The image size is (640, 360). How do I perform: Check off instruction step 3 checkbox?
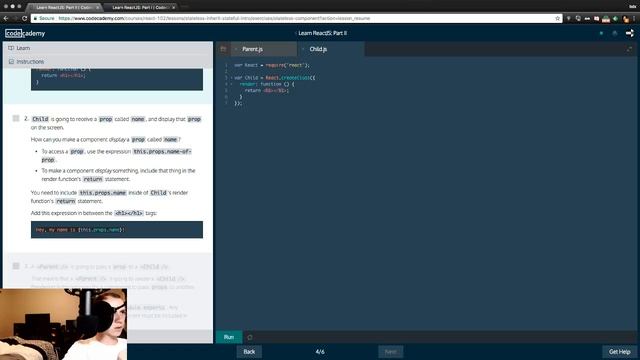pos(16,266)
